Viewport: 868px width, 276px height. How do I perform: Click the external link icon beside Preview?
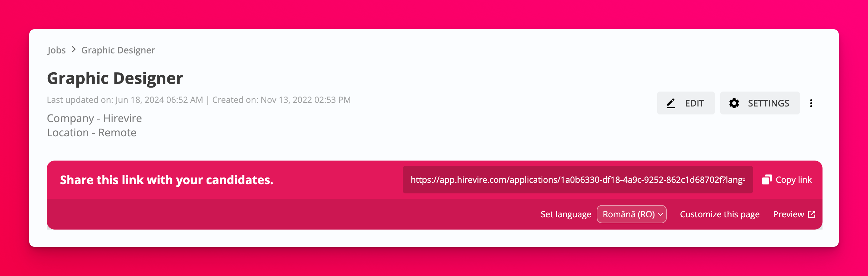(812, 214)
